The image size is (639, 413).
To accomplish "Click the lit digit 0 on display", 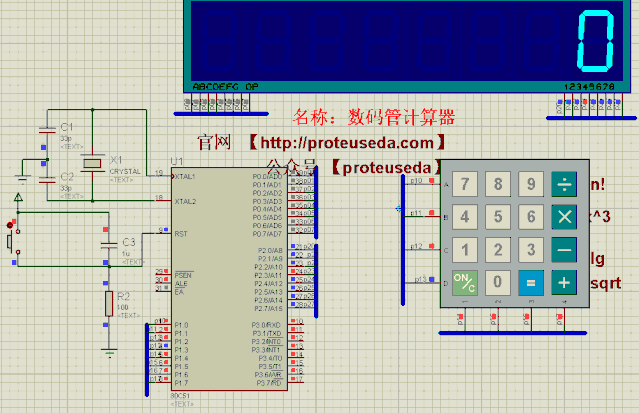I will [595, 42].
